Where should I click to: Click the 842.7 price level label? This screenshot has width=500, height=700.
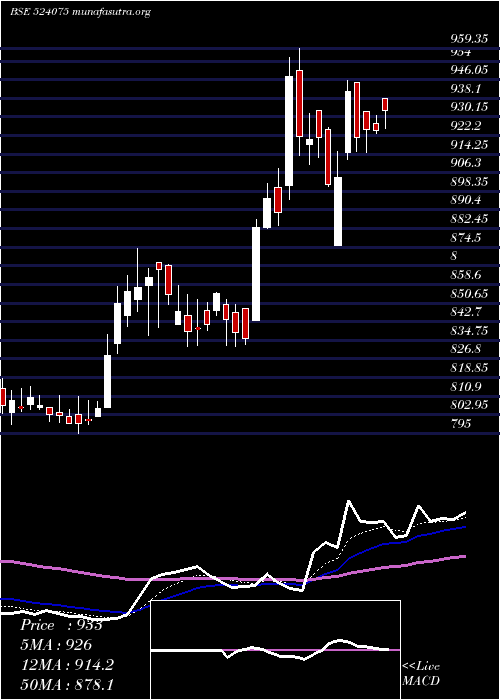[x=465, y=312]
